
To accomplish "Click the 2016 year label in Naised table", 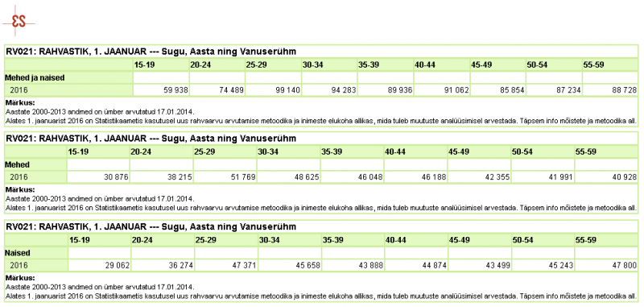I will coord(19,265).
